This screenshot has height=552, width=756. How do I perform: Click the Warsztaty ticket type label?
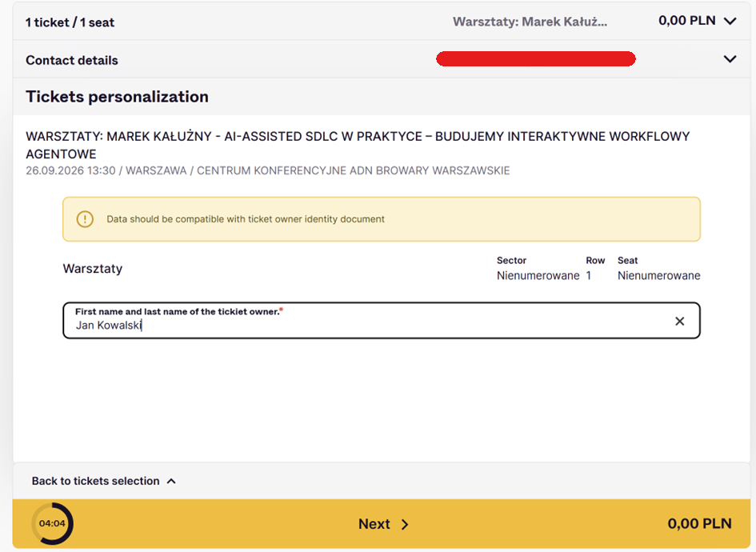click(93, 269)
